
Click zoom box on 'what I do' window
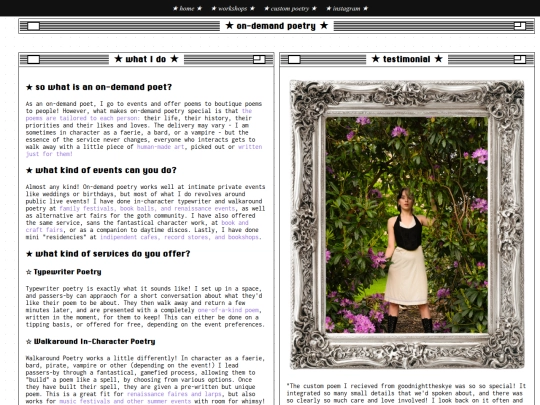tap(259, 59)
